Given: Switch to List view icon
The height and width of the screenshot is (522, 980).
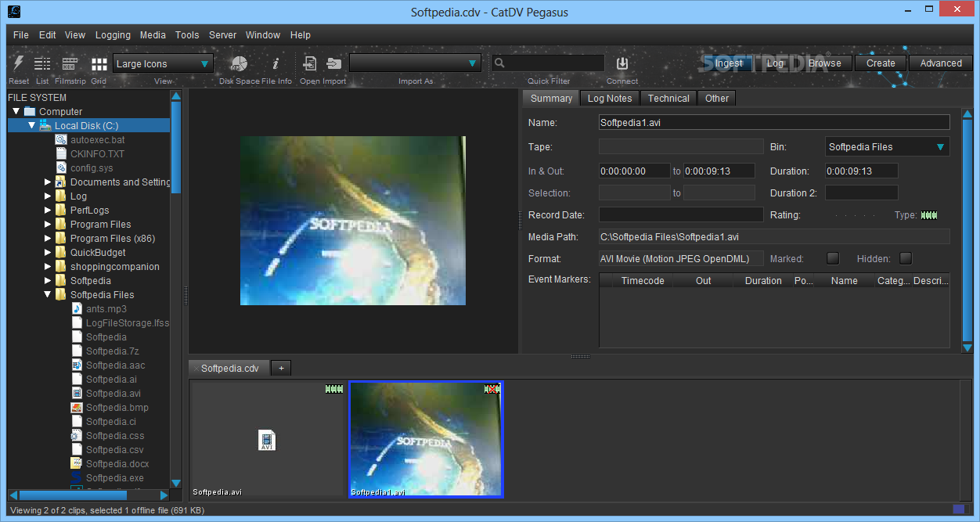Looking at the screenshot, I should 42,64.
